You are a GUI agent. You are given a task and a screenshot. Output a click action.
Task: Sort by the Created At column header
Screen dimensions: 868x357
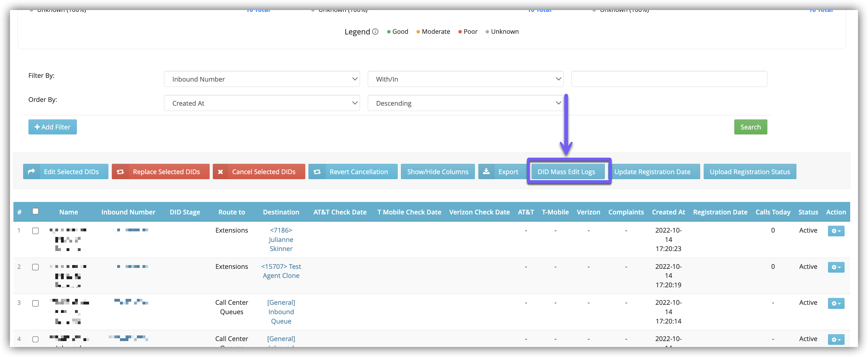pyautogui.click(x=668, y=212)
